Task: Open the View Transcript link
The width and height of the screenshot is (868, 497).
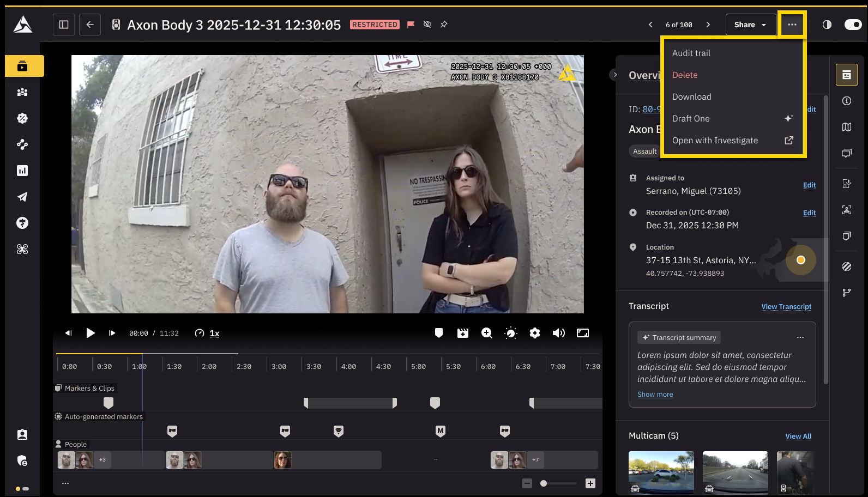Action: tap(786, 307)
